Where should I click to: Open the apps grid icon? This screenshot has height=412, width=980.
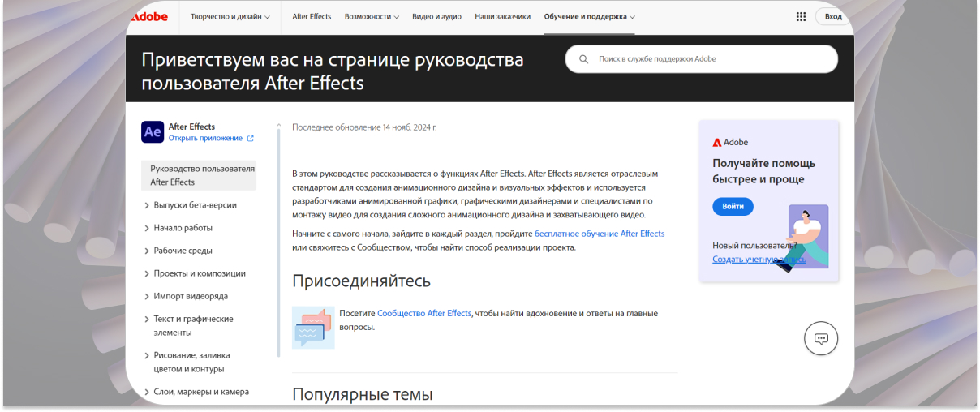pos(801,16)
